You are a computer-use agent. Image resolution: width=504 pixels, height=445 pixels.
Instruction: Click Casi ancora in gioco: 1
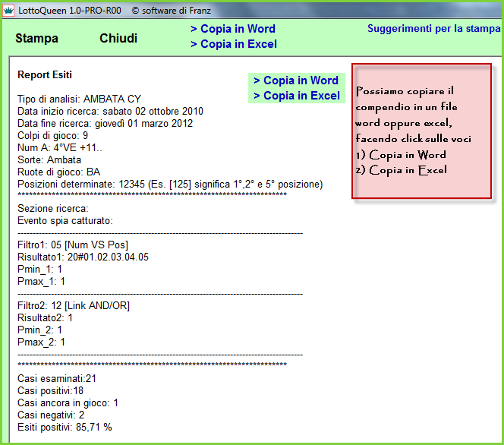pos(68,403)
